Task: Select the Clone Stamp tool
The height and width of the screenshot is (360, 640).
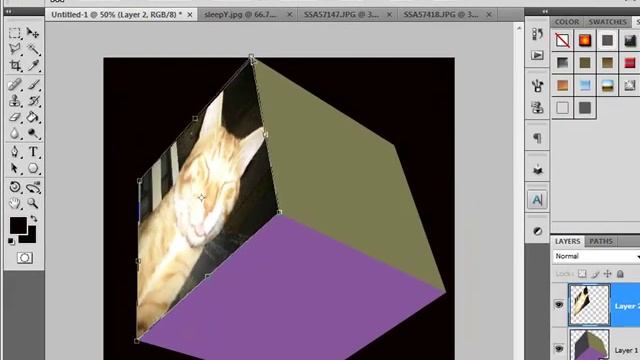Action: (x=15, y=101)
